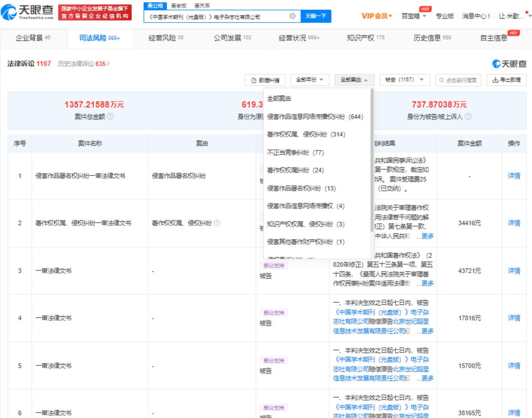532x418 pixels.
Task: Click the amount 34416元 in row 2
Action: [469, 223]
